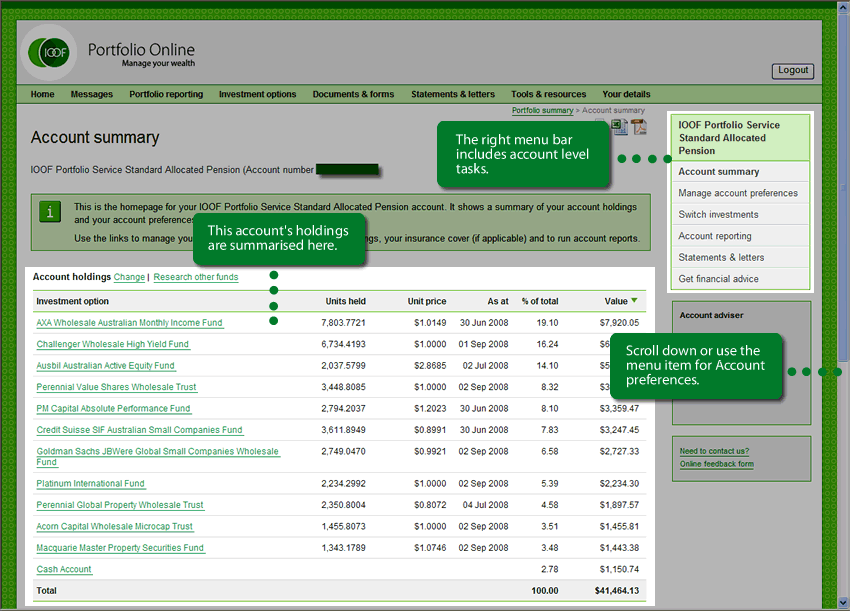Click the PDF export icon

[x=638, y=127]
